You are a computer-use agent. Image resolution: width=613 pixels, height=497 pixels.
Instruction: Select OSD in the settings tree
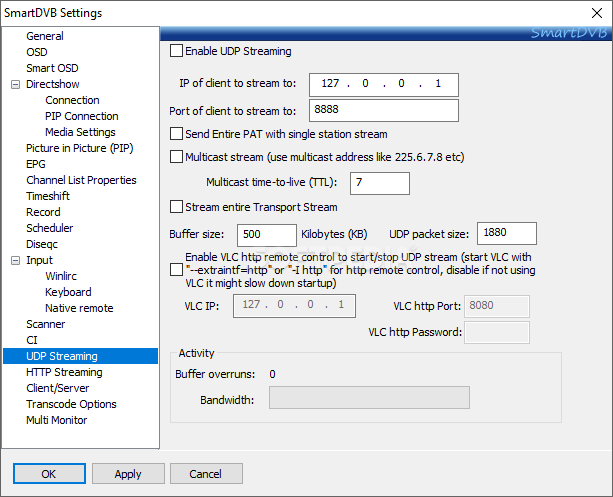(x=37, y=52)
